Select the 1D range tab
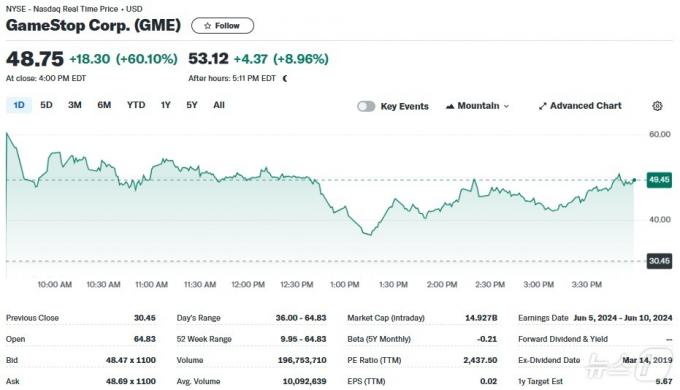680x390 pixels. pos(19,105)
